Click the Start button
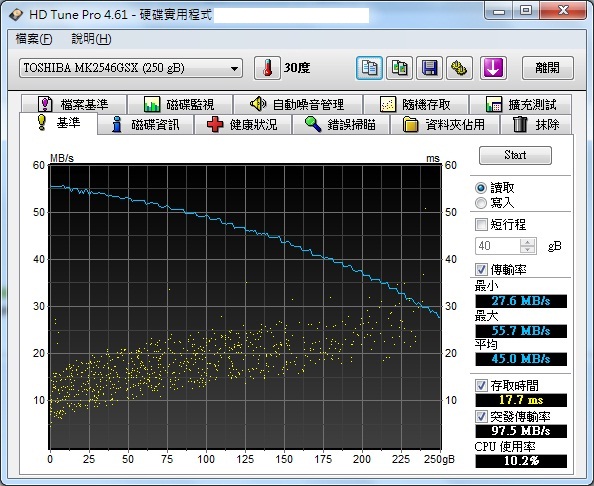Viewport: 594px width, 486px height. point(515,155)
